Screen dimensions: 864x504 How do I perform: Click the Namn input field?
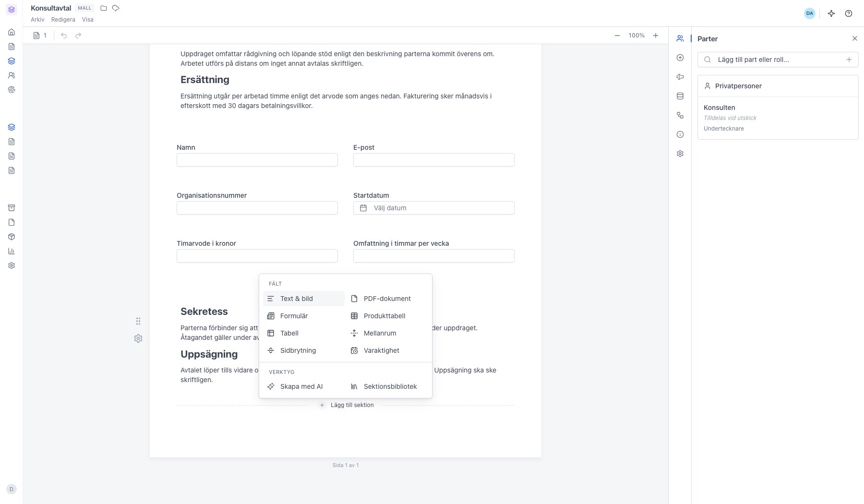(257, 160)
